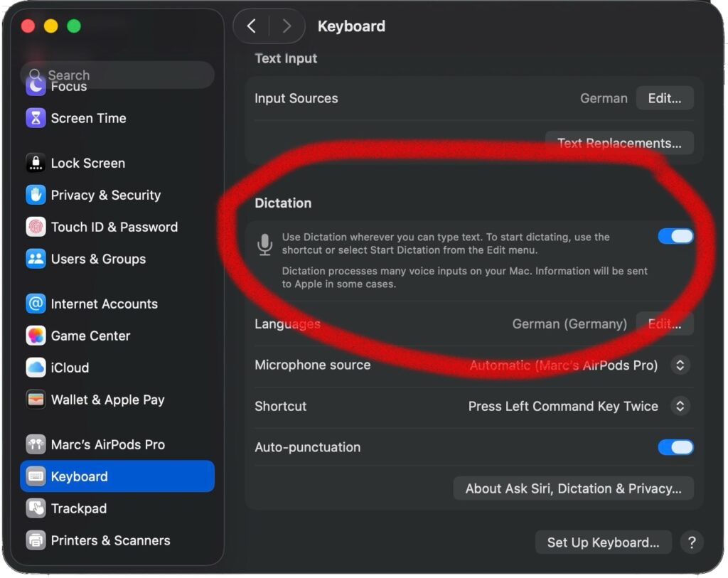The width and height of the screenshot is (728, 578).
Task: Click the Printers & Scanners icon
Action: pos(36,540)
